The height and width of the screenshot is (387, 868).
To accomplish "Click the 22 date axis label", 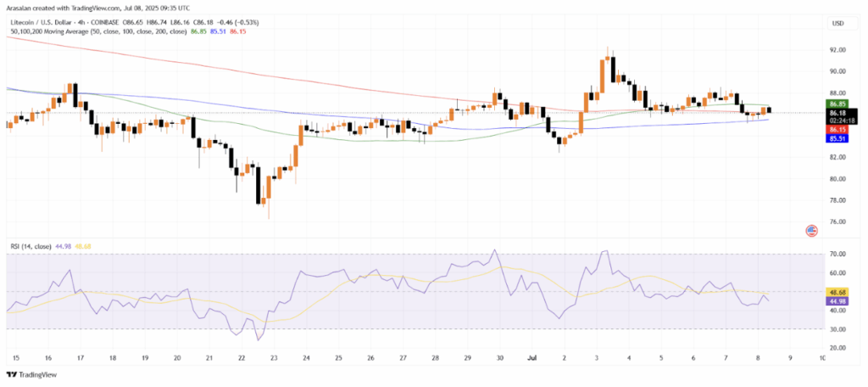I will pos(242,359).
